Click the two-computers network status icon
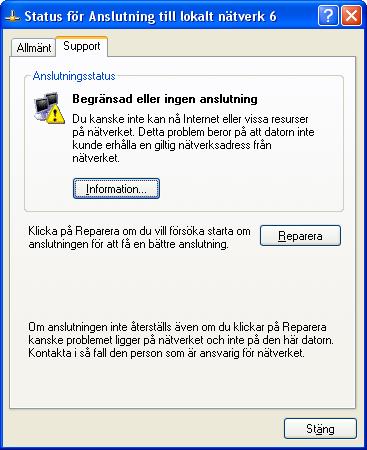The width and height of the screenshot is (367, 450). [x=49, y=108]
